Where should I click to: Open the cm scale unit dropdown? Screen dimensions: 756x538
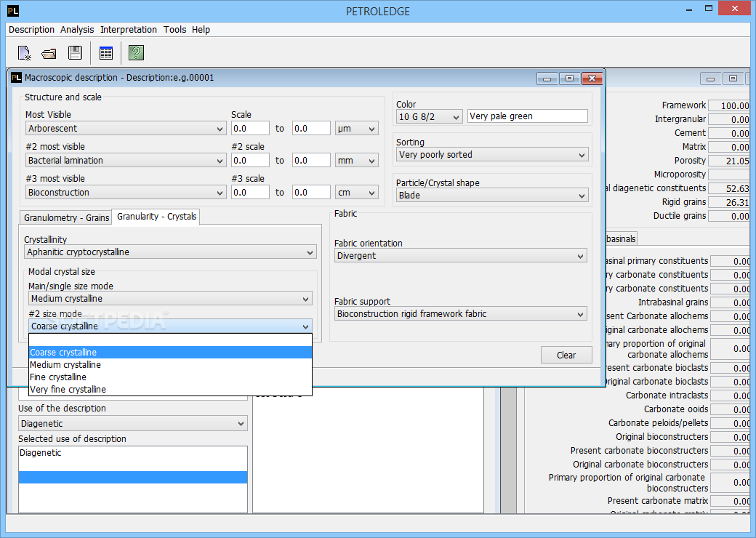[357, 193]
